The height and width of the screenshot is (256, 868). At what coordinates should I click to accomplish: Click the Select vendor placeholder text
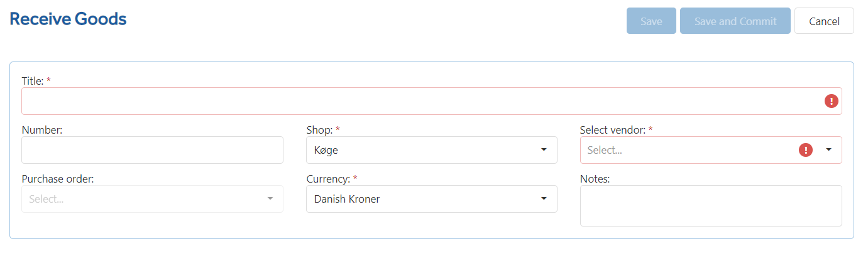604,150
